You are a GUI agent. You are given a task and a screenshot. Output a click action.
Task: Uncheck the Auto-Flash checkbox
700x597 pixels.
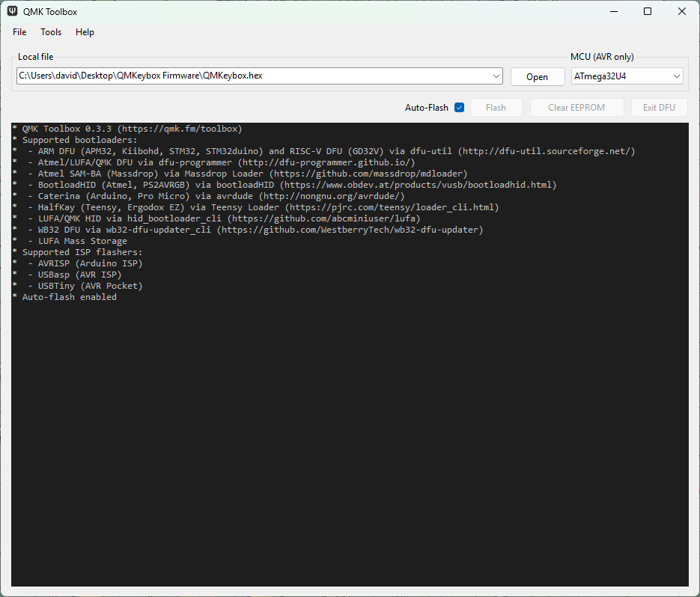[460, 108]
